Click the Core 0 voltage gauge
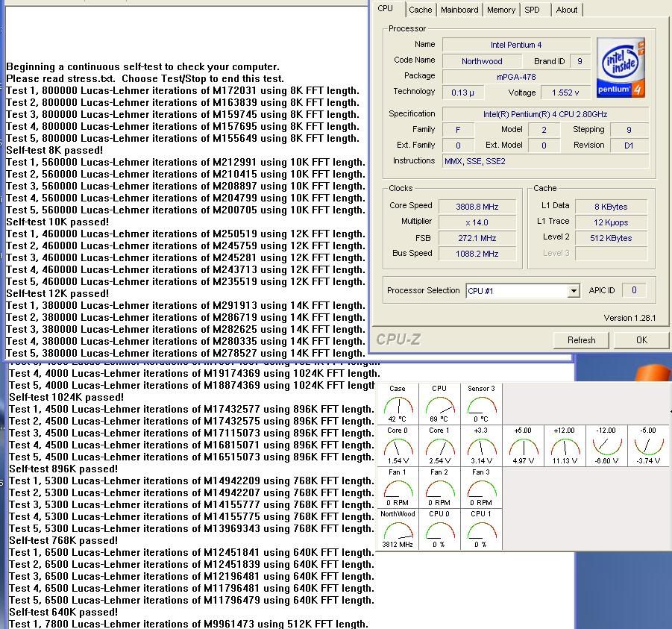This screenshot has width=672, height=629. (x=398, y=445)
